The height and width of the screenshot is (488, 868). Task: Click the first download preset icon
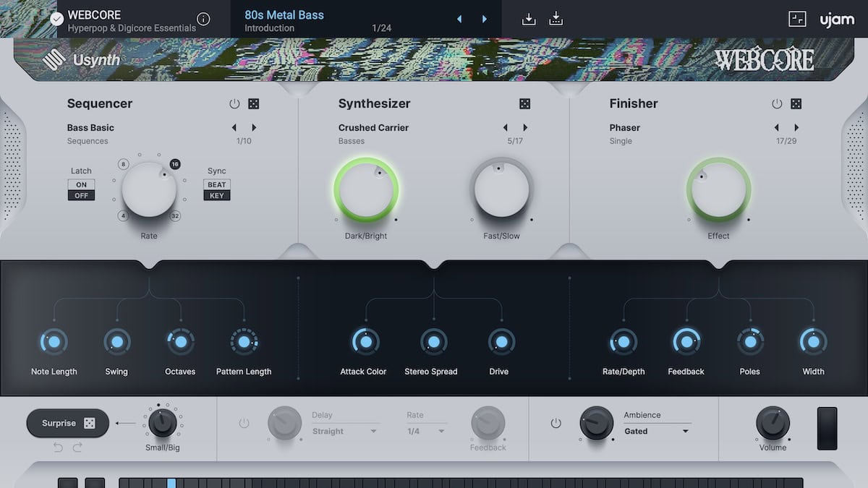click(x=529, y=20)
